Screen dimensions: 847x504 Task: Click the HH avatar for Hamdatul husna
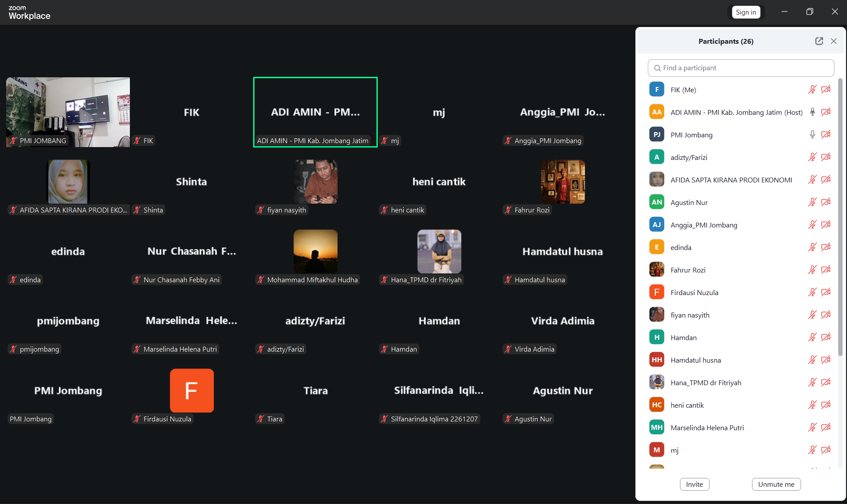(x=657, y=360)
